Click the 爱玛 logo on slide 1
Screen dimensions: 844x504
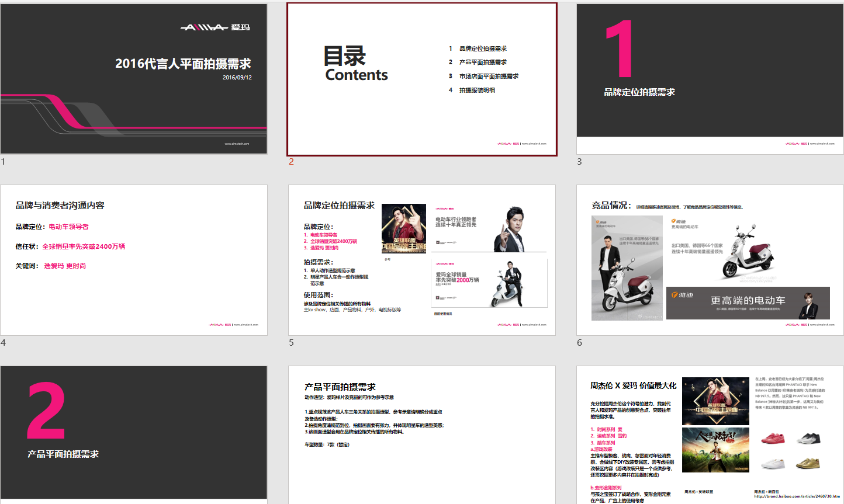click(215, 27)
